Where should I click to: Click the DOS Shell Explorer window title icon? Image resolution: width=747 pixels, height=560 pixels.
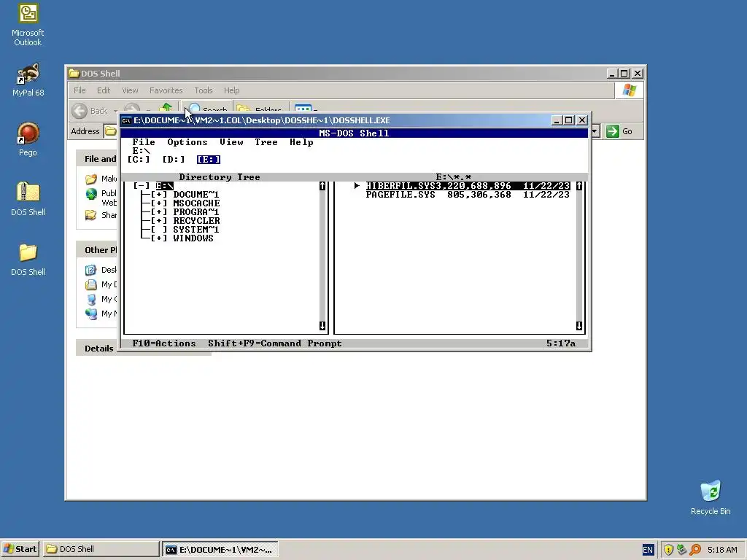click(x=74, y=74)
